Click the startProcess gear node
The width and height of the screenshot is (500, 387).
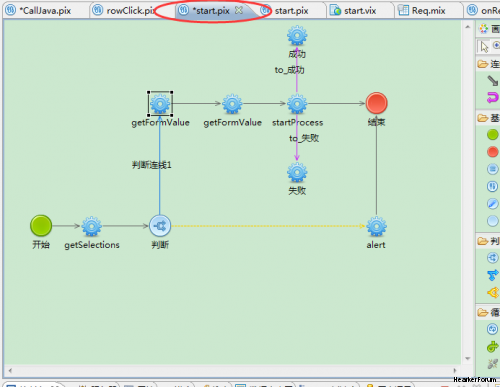(x=297, y=104)
